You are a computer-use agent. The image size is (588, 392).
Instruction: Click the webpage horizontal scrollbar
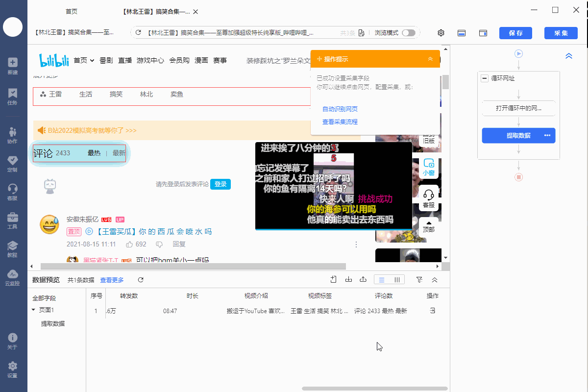point(193,266)
